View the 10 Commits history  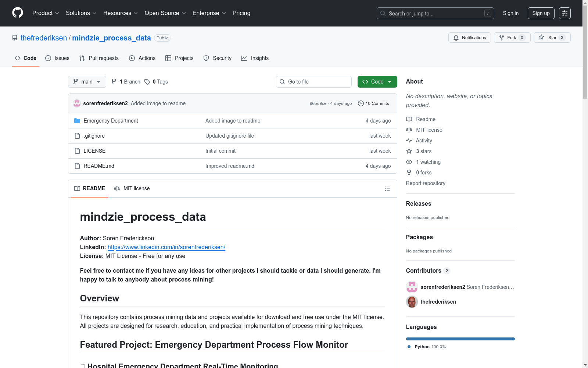coord(373,103)
